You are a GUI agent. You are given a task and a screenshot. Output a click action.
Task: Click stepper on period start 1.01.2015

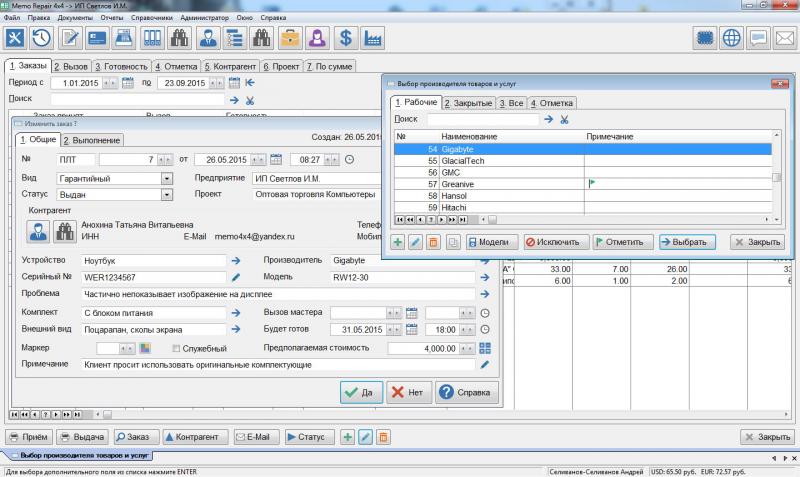click(110, 83)
